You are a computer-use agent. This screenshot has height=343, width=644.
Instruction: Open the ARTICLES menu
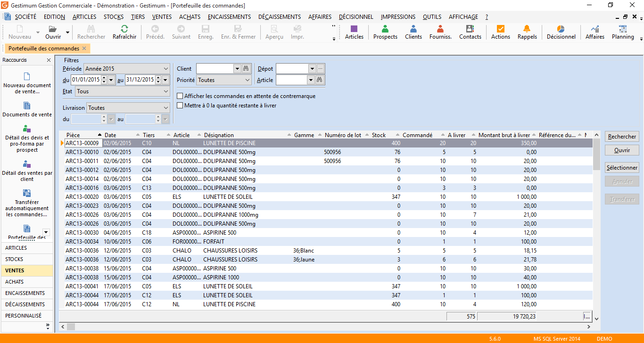84,17
